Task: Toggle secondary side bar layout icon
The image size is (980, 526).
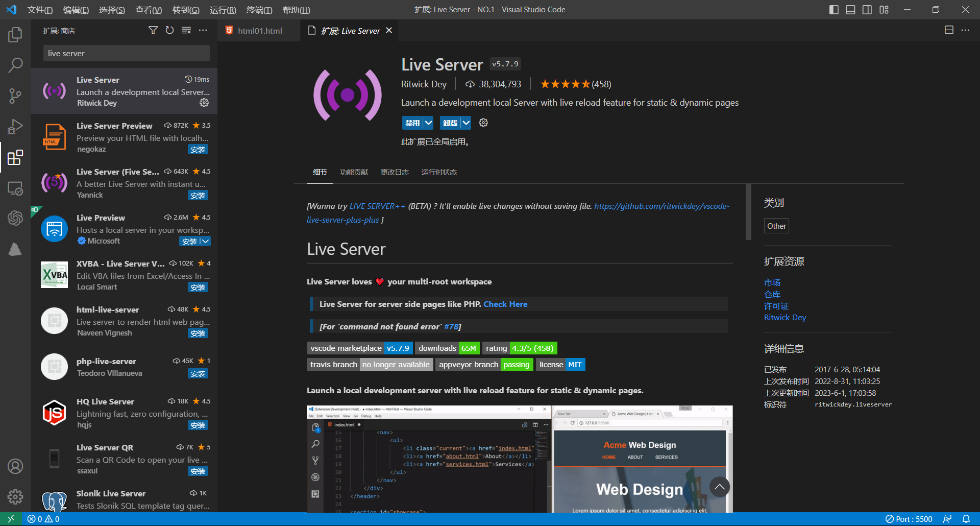Action: [x=867, y=10]
